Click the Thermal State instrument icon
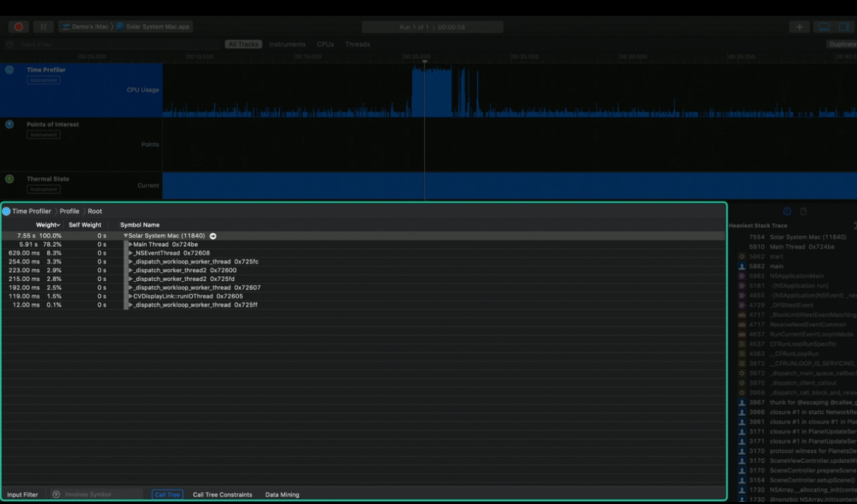The image size is (857, 504). [x=10, y=179]
